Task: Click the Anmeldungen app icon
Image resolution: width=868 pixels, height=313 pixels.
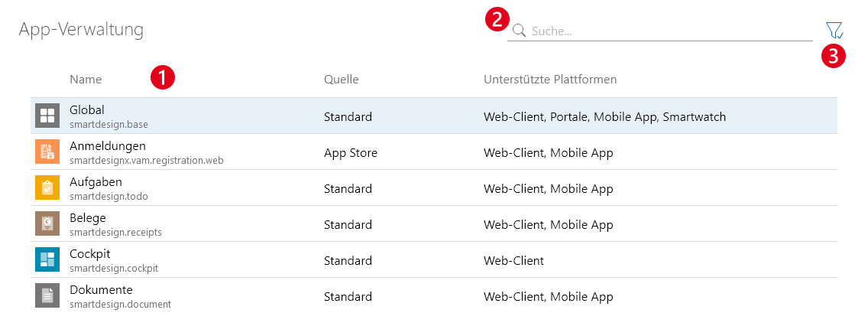Action: (47, 152)
